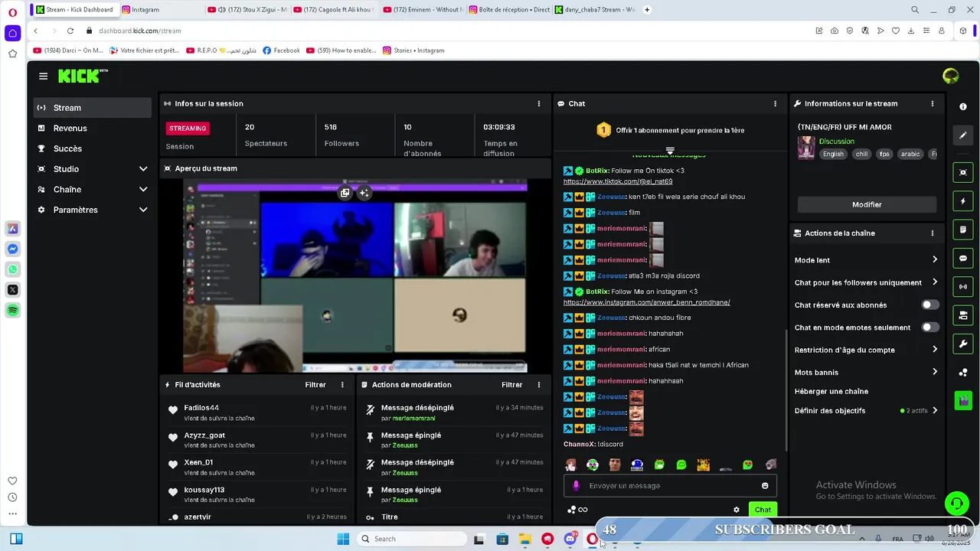Click the stream preview icon in right toolbar
Viewport: 980px width, 551px height.
(x=963, y=173)
